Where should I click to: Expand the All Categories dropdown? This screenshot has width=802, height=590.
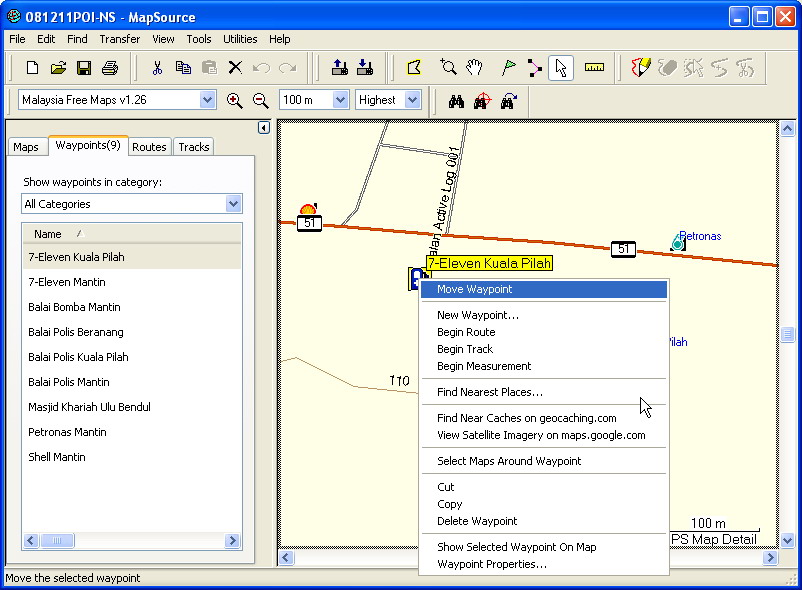coord(233,204)
